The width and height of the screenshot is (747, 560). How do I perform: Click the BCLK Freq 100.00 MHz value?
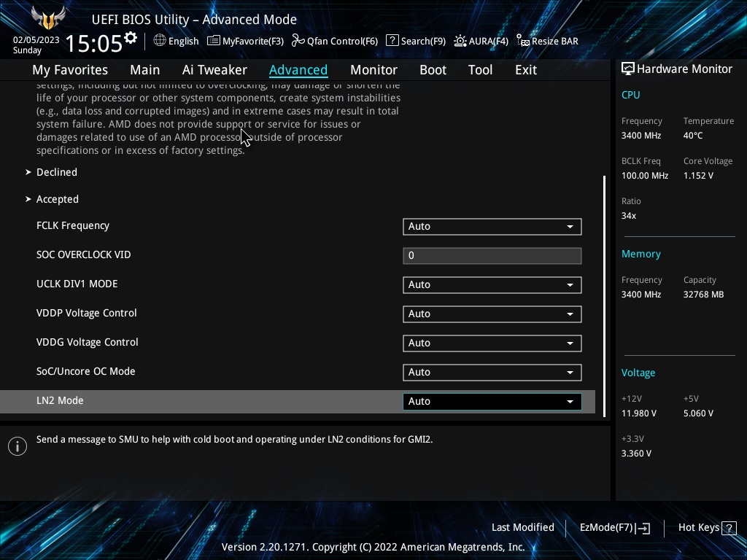pos(645,176)
